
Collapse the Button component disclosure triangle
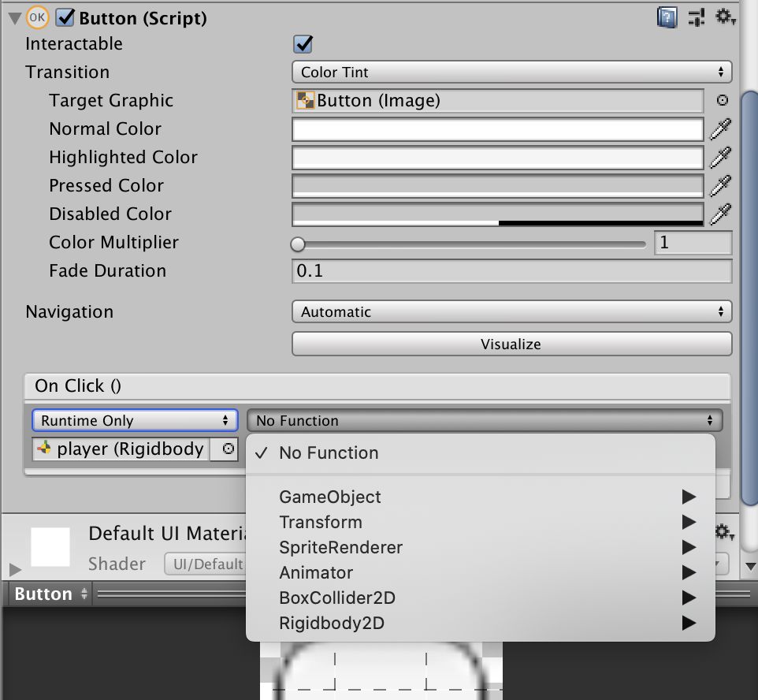(13, 17)
